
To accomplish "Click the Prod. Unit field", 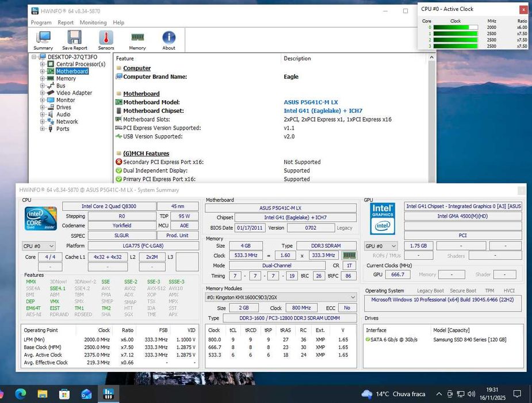I will click(178, 235).
